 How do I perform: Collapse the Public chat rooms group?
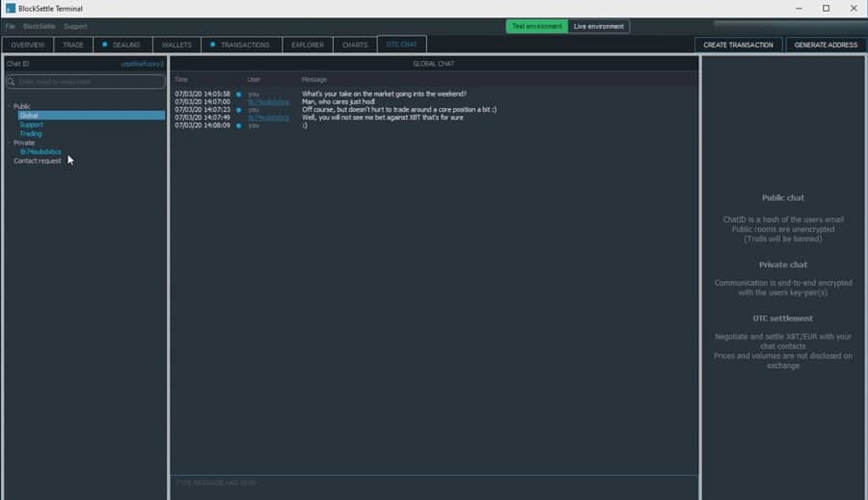(x=9, y=106)
